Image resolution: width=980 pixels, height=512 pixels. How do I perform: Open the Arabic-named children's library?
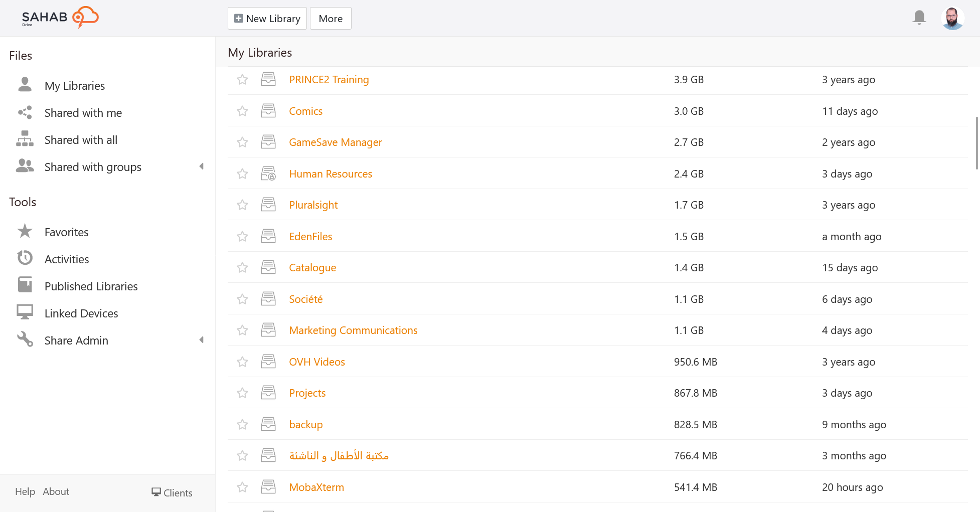pyautogui.click(x=339, y=456)
